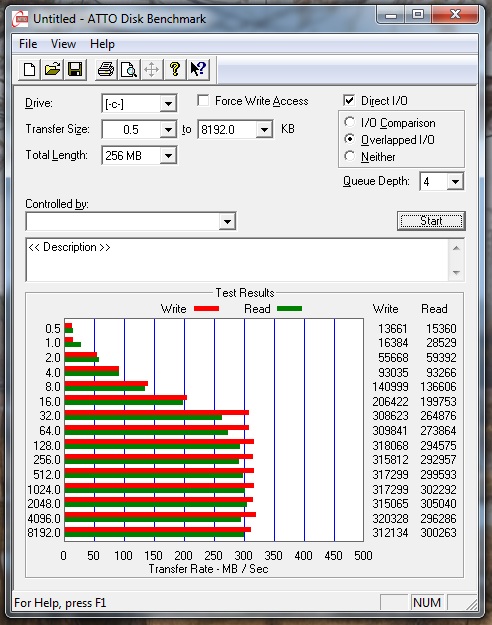The image size is (492, 625).
Task: Close the ATTO Disk Benchmark window
Action: pos(455,16)
